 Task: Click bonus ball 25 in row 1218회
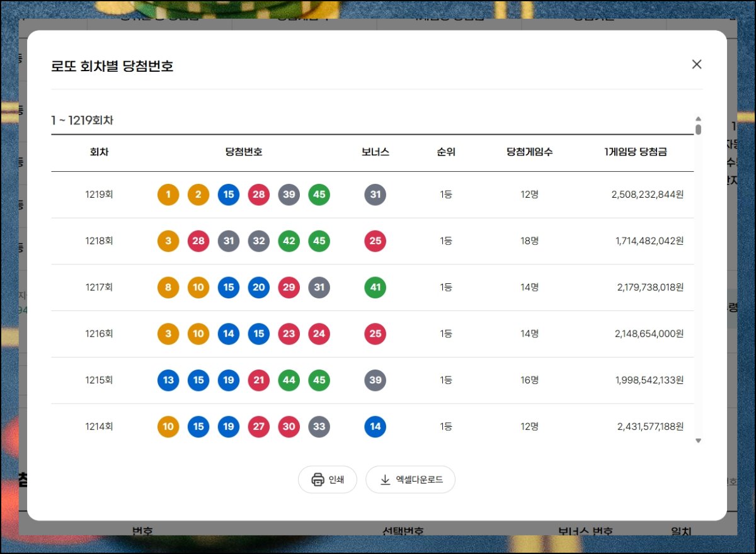point(375,241)
